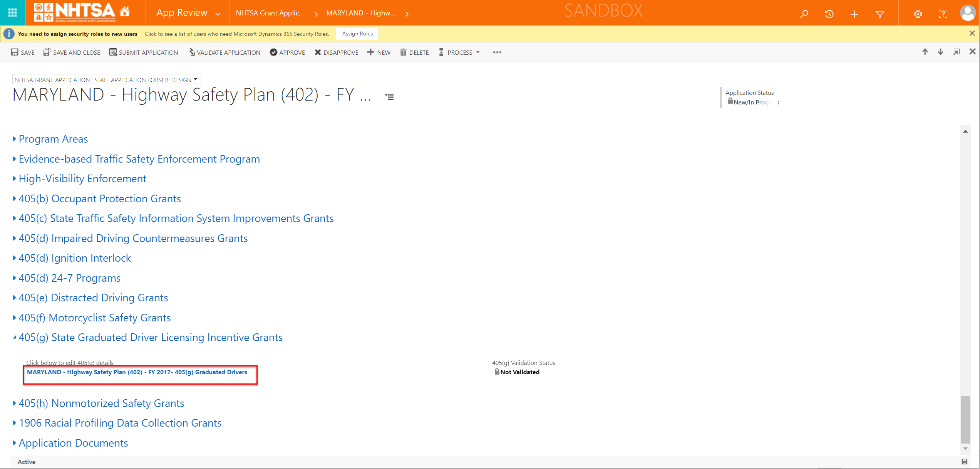The width and height of the screenshot is (980, 469).
Task: Collapse the 405(g) Graduated Driver Licensing section
Action: [x=150, y=338]
